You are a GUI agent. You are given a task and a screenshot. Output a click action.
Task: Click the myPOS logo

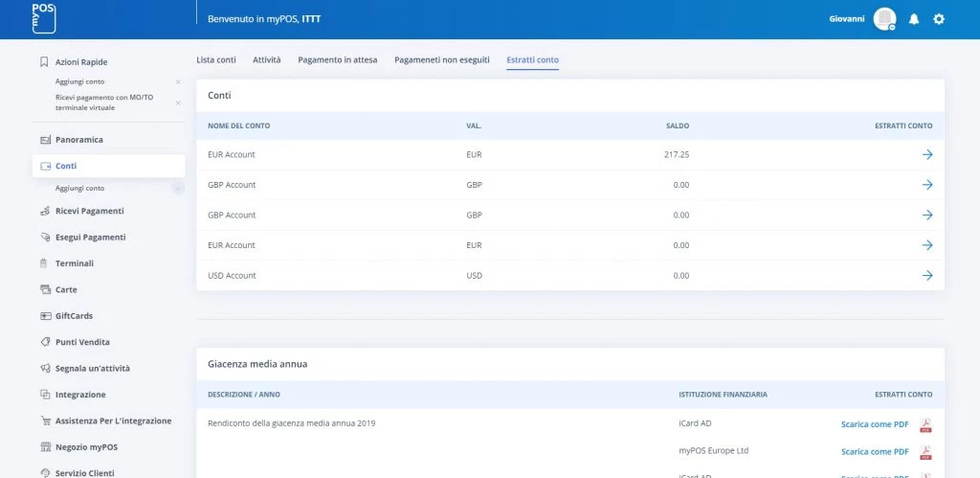click(44, 18)
